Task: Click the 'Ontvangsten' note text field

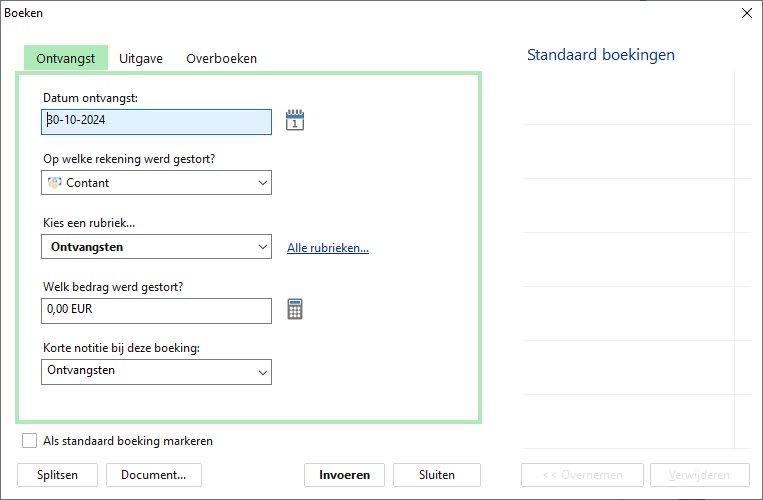Action: pyautogui.click(x=147, y=371)
